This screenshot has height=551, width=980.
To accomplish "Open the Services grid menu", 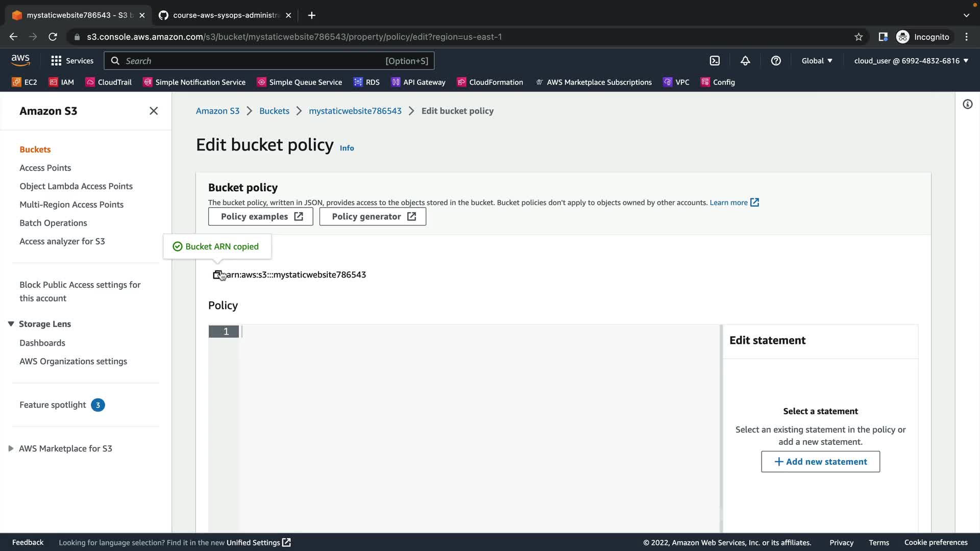I will click(72, 61).
